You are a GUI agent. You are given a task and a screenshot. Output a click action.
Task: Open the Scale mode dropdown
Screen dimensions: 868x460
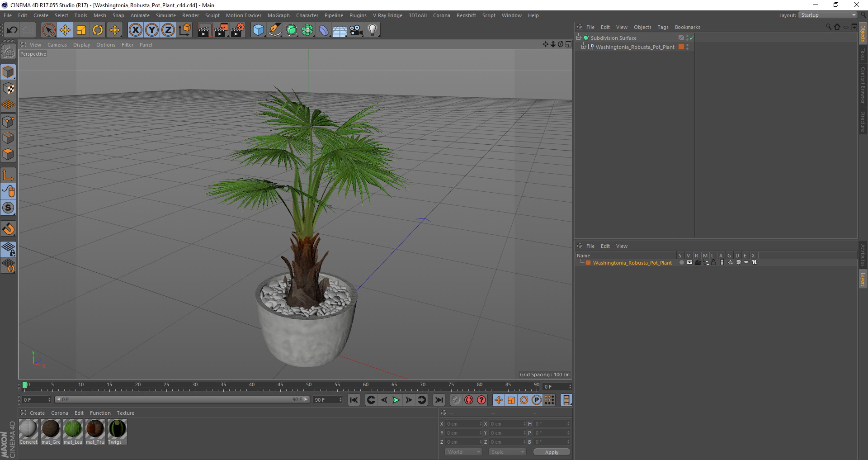(x=507, y=452)
